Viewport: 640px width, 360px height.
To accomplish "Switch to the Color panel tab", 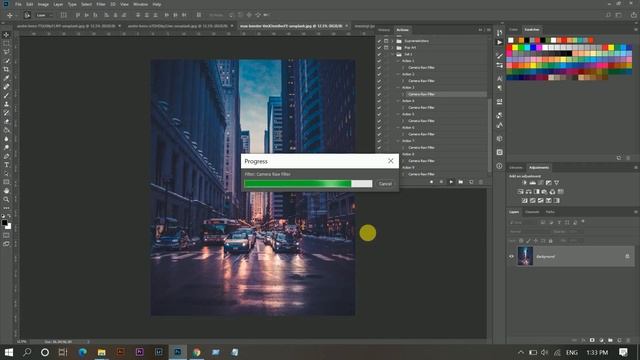I will tap(513, 29).
